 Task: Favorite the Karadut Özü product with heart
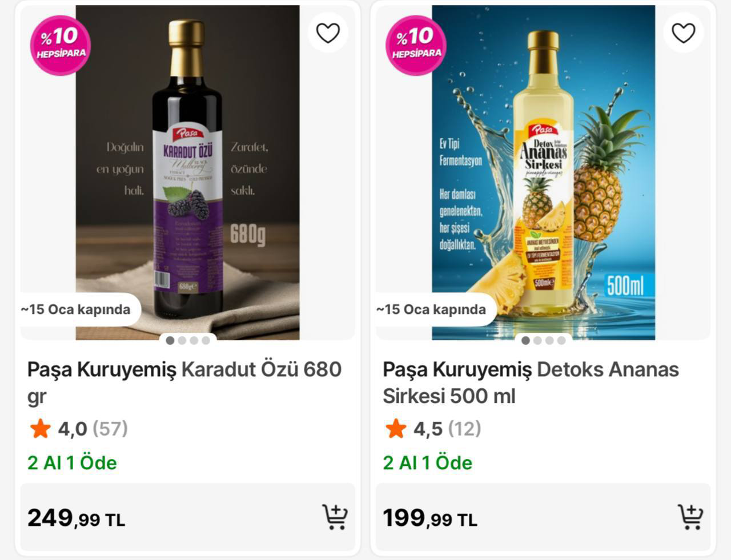click(328, 33)
